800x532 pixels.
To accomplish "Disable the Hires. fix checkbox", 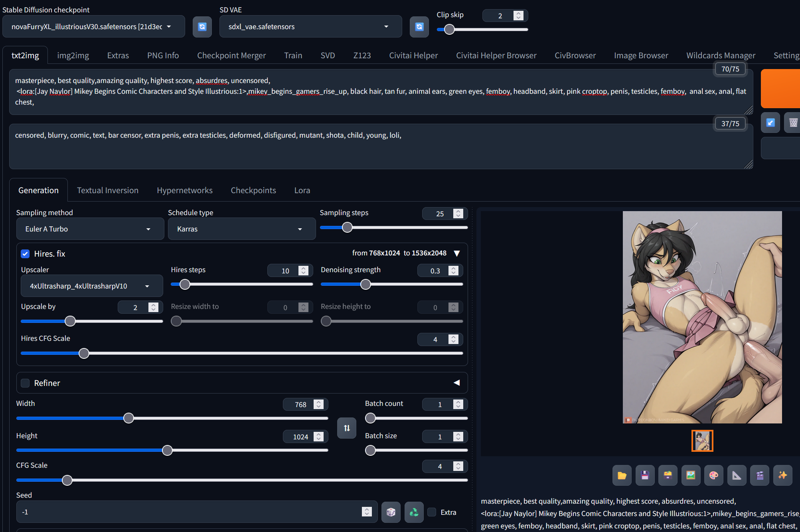I will coord(25,254).
